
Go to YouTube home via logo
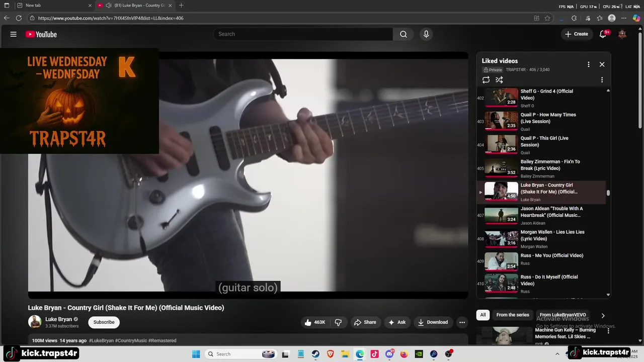[41, 34]
